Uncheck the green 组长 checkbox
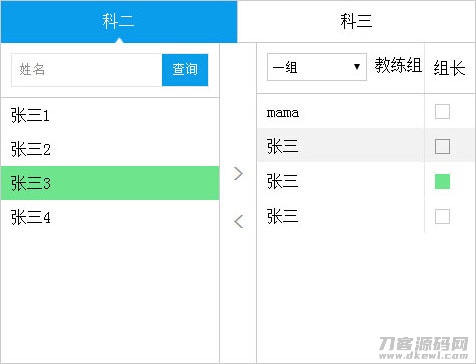The width and height of the screenshot is (476, 364). click(442, 181)
